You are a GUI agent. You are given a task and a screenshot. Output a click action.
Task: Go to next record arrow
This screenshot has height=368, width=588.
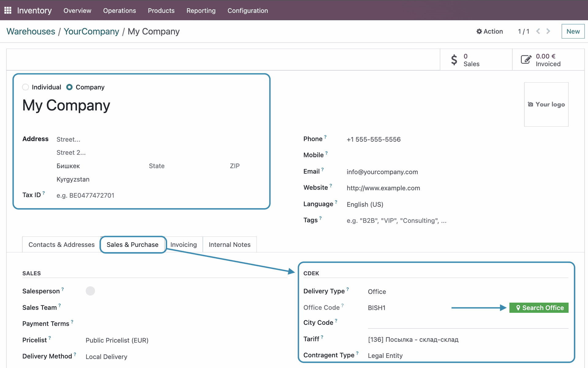[548, 31]
